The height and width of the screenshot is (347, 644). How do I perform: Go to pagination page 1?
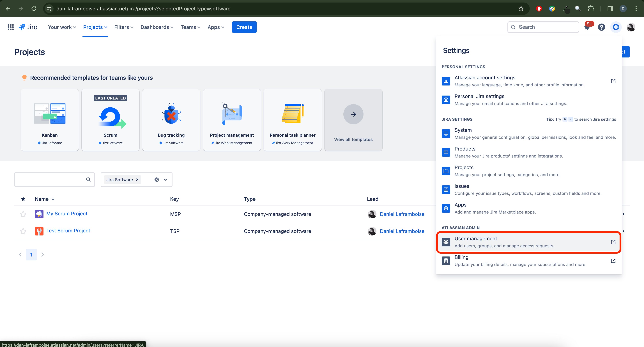[31, 255]
